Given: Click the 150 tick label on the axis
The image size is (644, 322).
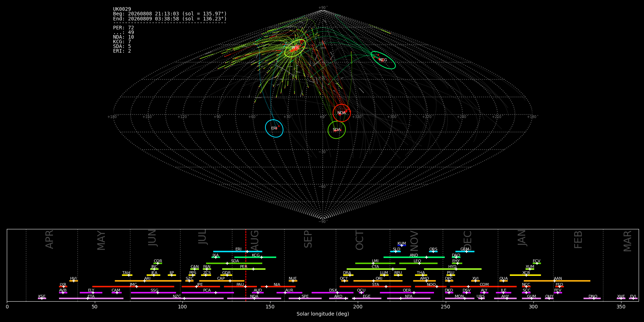Looking at the screenshot, I should [x=270, y=307].
